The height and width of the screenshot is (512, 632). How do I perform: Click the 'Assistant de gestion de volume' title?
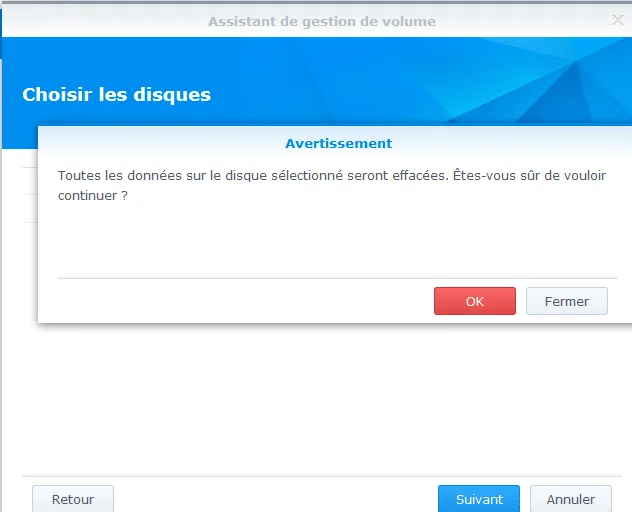(x=322, y=21)
